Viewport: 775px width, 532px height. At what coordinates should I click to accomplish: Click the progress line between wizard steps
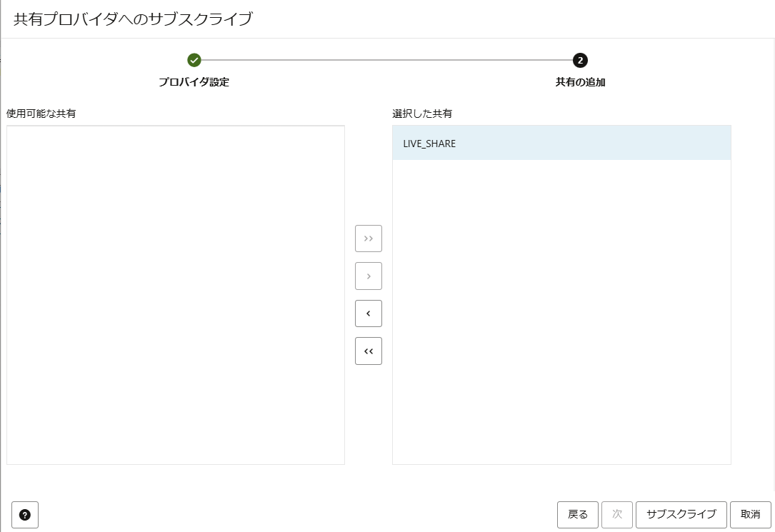click(386, 61)
